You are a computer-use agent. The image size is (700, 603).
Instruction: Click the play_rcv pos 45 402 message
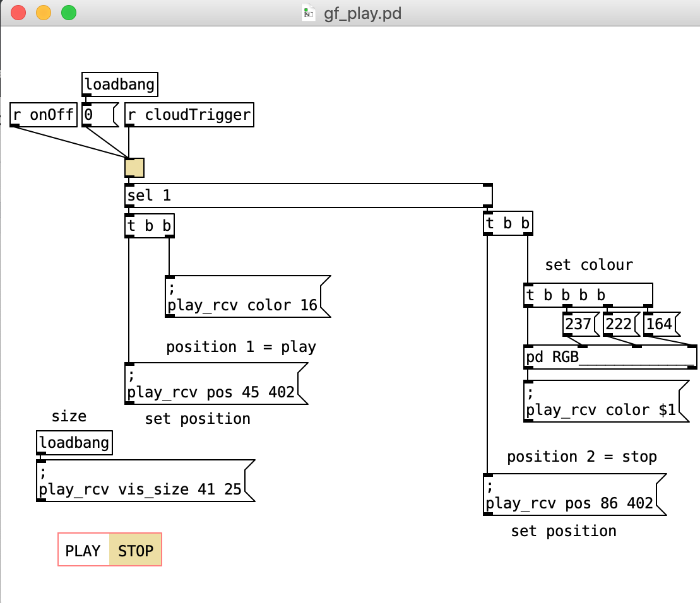point(213,383)
